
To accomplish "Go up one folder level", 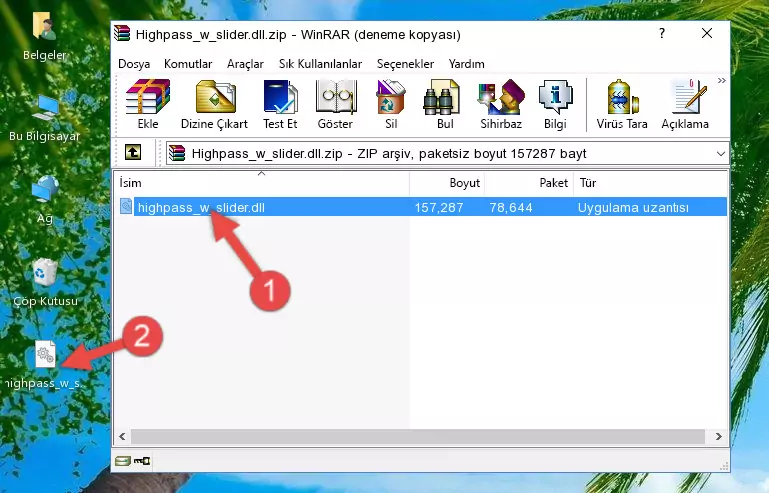I will [133, 153].
